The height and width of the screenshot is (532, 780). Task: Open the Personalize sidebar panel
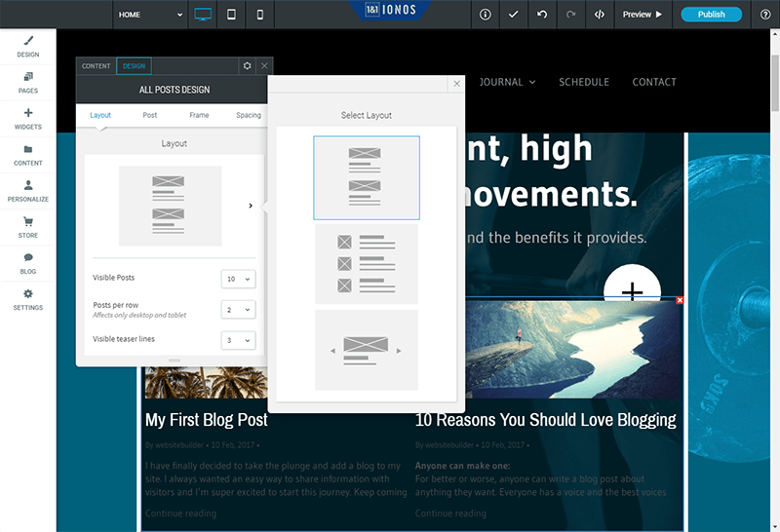[x=28, y=191]
